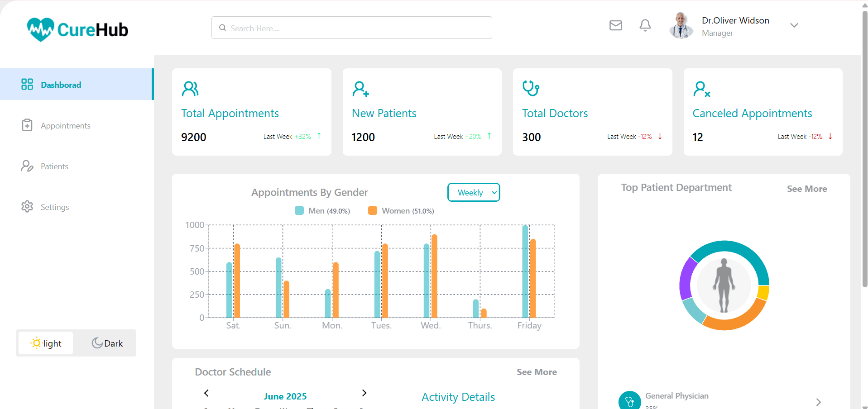Open the mail envelope icon

point(615,25)
